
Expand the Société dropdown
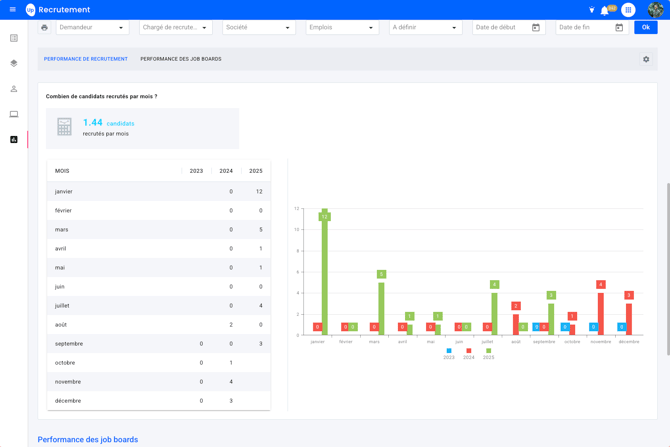(x=258, y=28)
